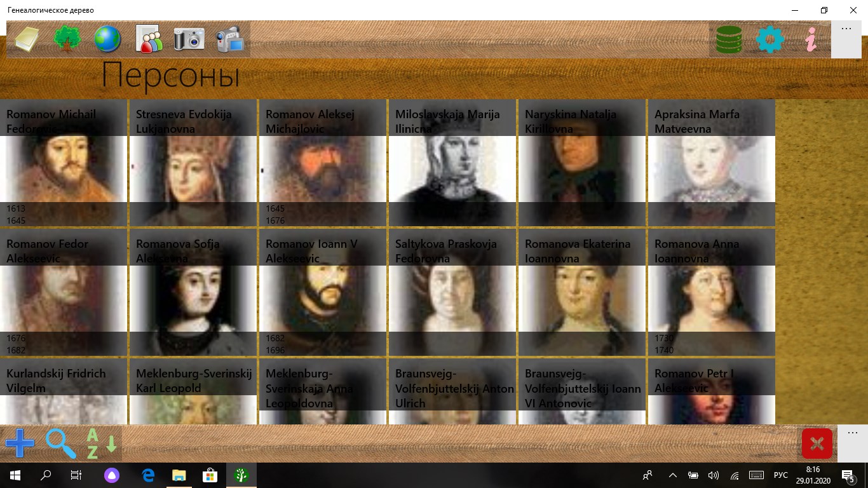
Task: Open the globe map icon
Action: pos(107,39)
